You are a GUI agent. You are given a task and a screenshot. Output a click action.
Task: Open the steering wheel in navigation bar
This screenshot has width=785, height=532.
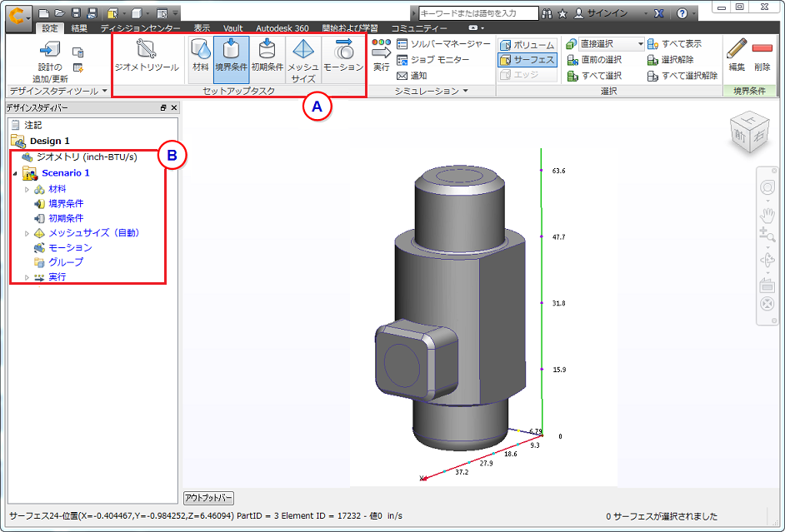[x=767, y=188]
